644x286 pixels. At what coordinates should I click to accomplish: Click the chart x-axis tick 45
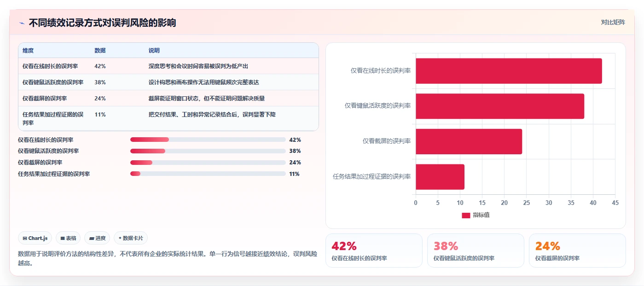[x=615, y=203]
